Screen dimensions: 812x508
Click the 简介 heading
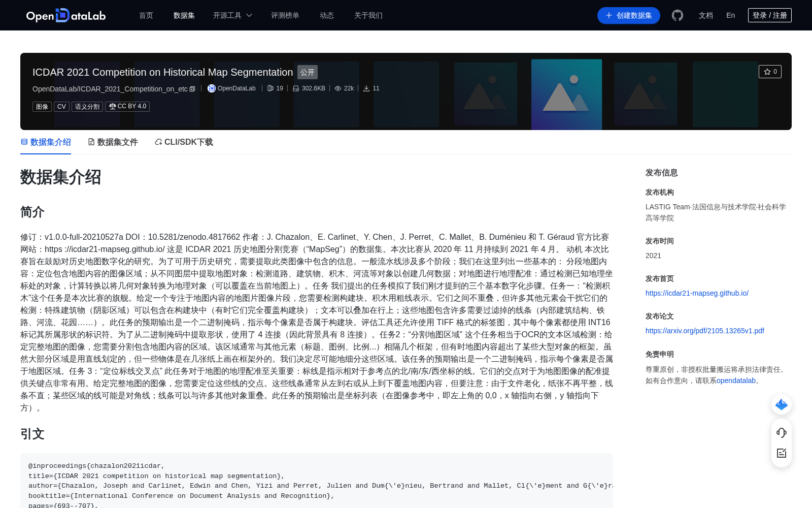pyautogui.click(x=32, y=212)
